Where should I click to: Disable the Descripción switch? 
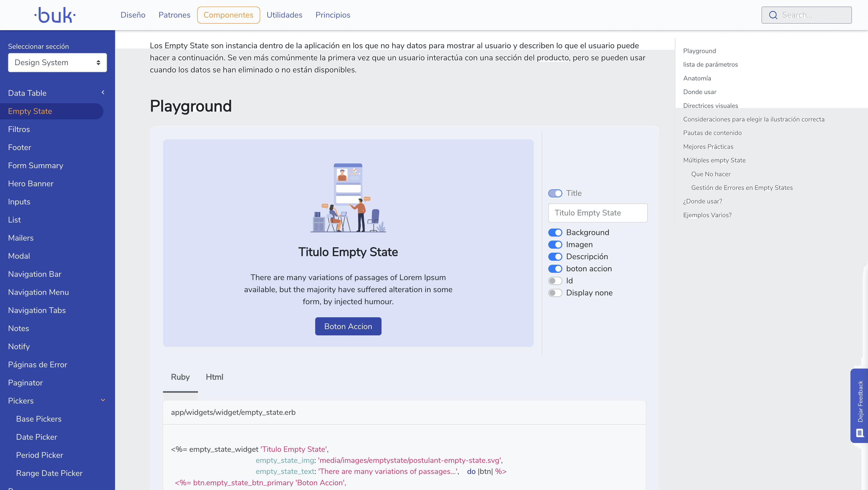(x=555, y=257)
